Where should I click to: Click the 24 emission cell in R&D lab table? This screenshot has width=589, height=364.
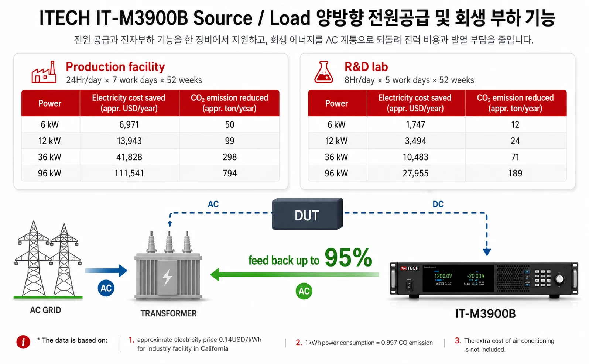516,141
